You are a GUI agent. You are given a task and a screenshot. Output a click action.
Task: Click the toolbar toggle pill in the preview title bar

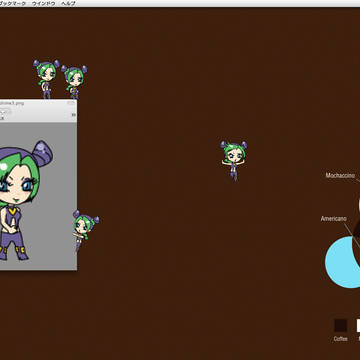tap(71, 103)
